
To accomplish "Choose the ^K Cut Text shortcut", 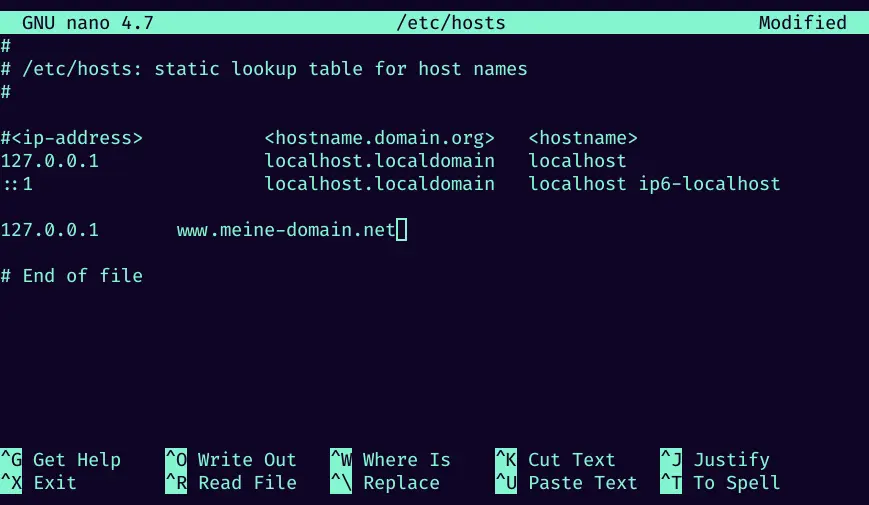I will pos(555,460).
